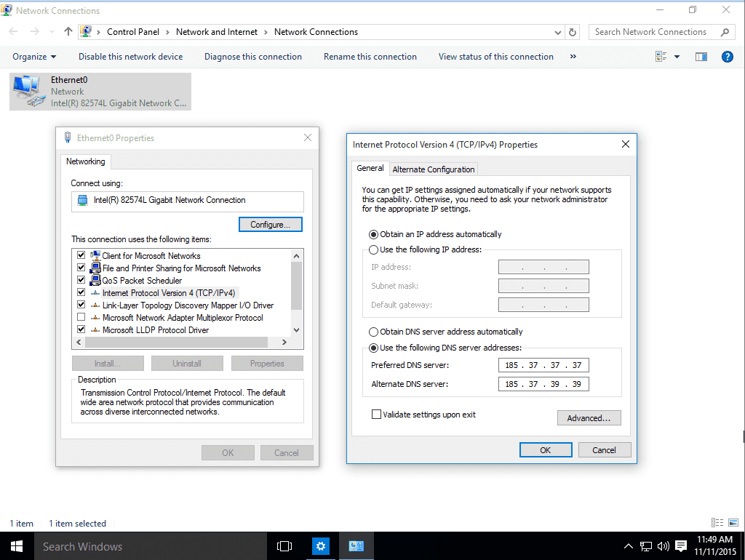Open the address bar history dropdown
Viewport: 745px width, 560px height.
[x=557, y=32]
